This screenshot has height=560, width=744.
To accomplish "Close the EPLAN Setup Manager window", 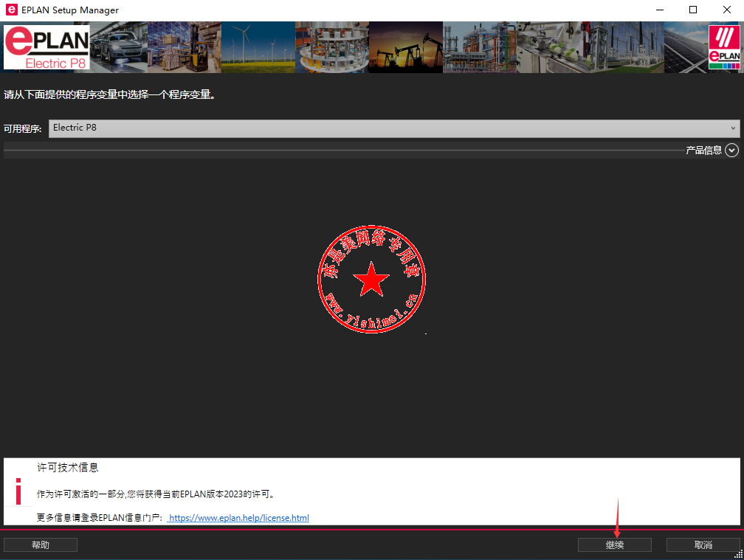I will pos(726,10).
